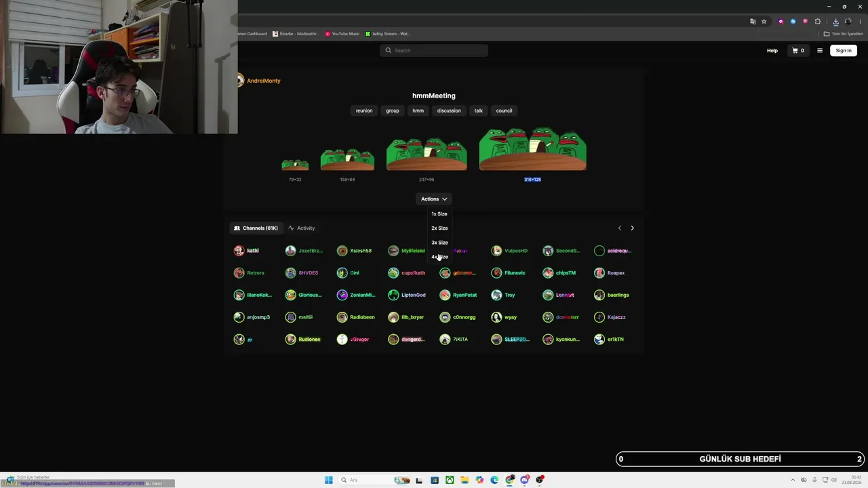Viewport: 868px width, 488px height.
Task: Open the c0nnorgg channel name
Action: pyautogui.click(x=465, y=317)
